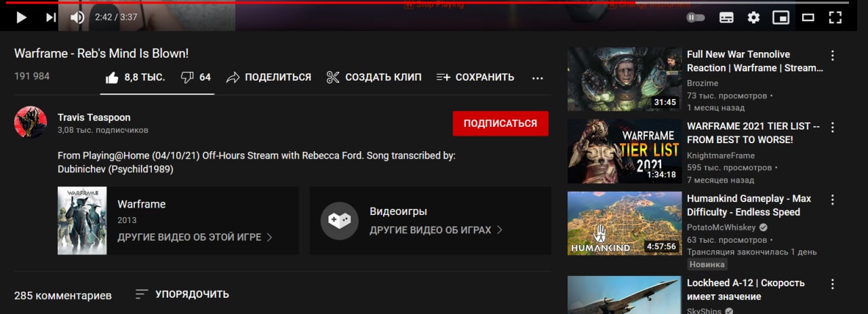Open the menu for WARFRAME 2021 TIER LIST
868x314 pixels.
[x=833, y=127]
